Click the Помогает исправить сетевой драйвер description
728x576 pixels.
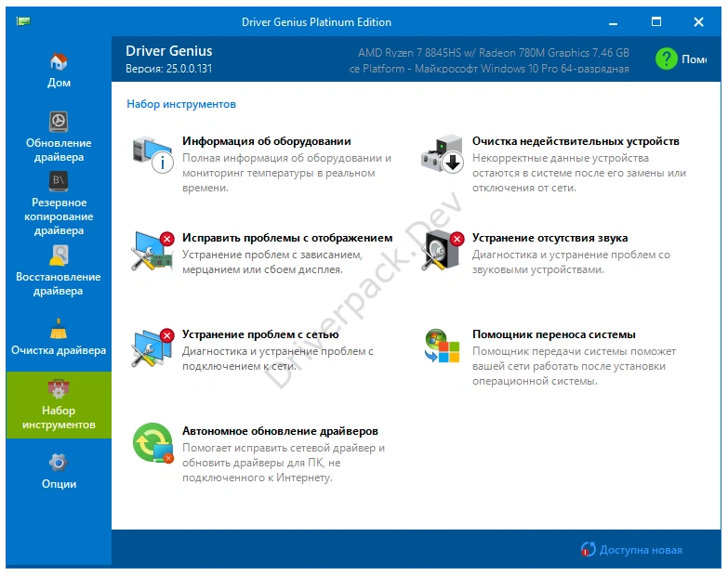click(284, 463)
